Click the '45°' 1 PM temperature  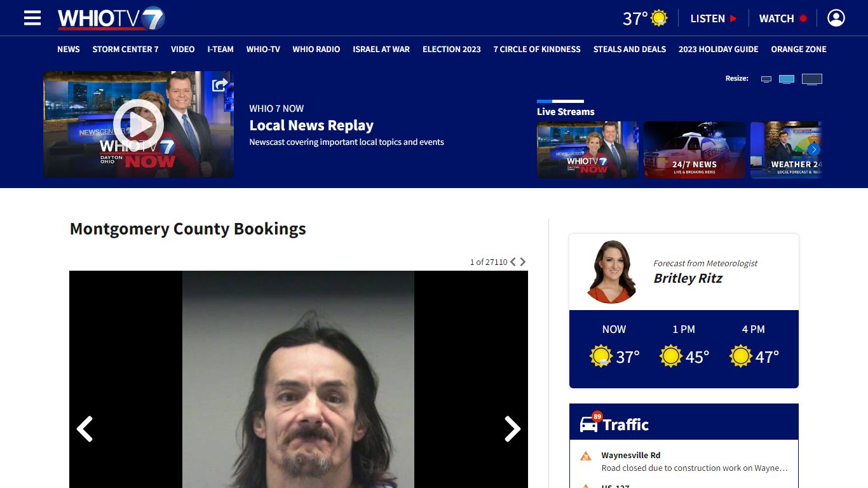697,357
